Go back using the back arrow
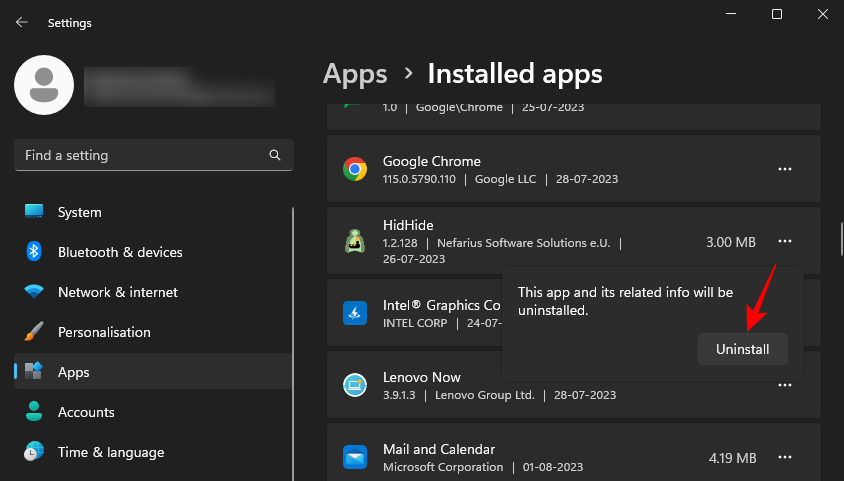Viewport: 844px width, 481px height. 22,21
